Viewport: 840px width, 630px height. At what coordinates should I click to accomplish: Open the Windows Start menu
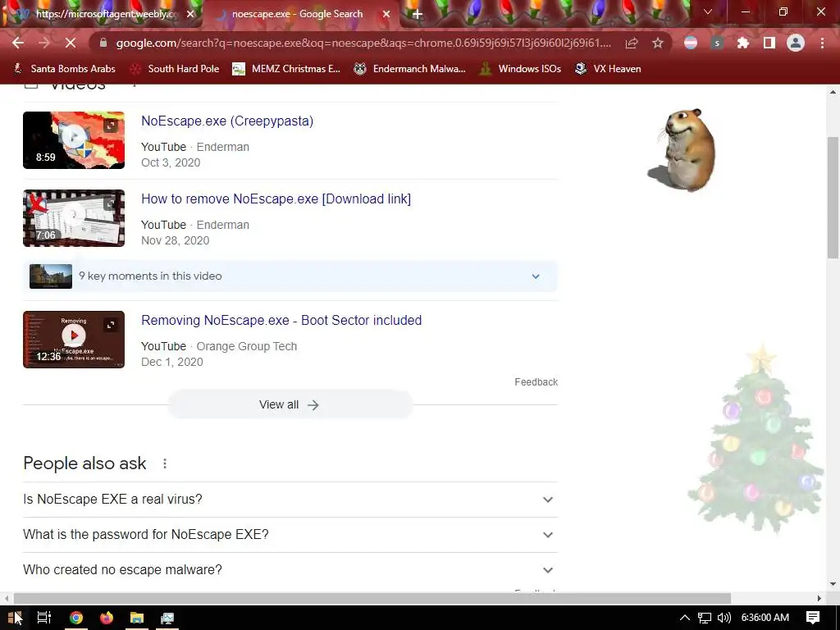tap(15, 618)
